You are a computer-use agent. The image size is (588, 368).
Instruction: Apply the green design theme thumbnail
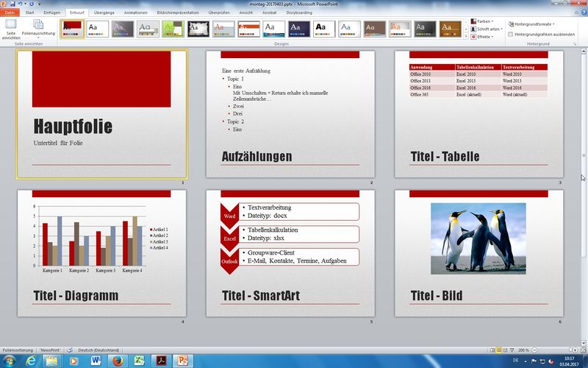173,29
